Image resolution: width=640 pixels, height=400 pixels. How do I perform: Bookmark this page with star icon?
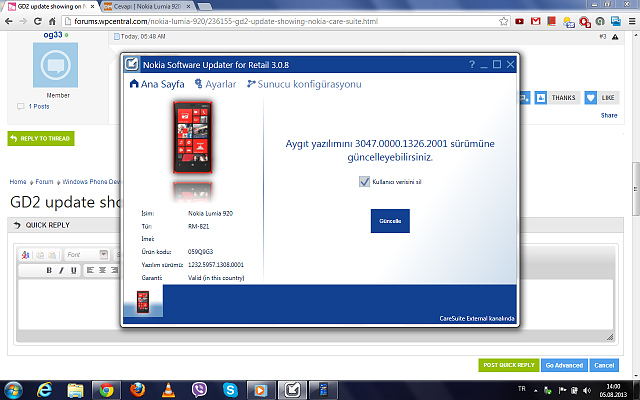[x=504, y=21]
